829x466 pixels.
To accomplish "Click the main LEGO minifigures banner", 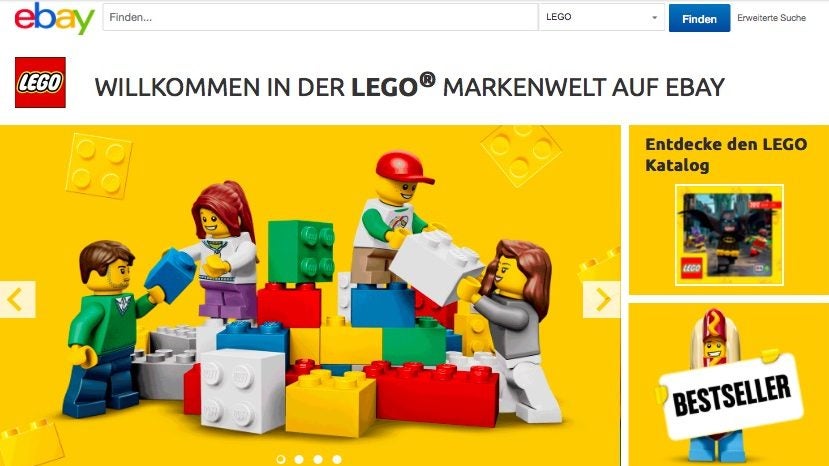I will (310, 296).
